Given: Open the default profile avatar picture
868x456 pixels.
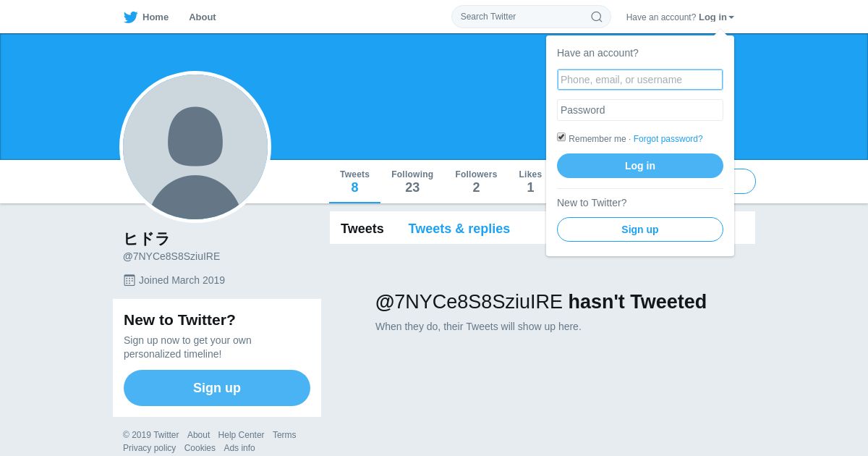Looking at the screenshot, I should pos(195,147).
